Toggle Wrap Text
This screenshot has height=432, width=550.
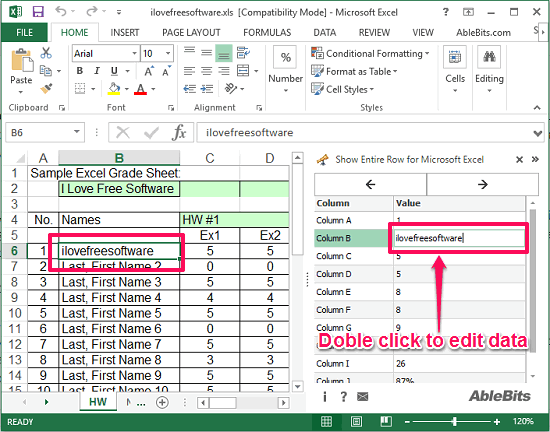243,53
